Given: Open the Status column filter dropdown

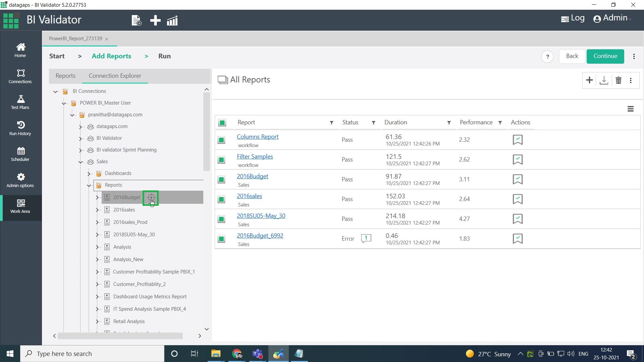Looking at the screenshot, I should 373,123.
